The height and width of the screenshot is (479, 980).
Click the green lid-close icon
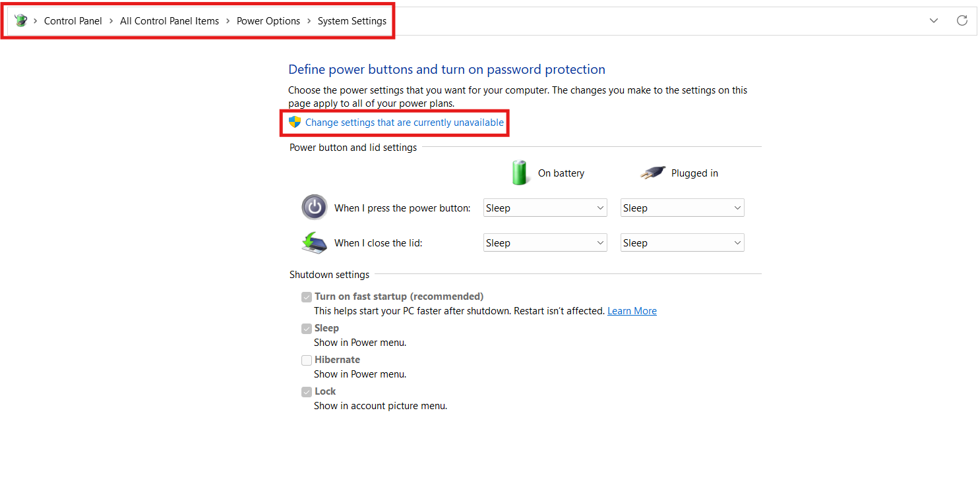point(314,242)
